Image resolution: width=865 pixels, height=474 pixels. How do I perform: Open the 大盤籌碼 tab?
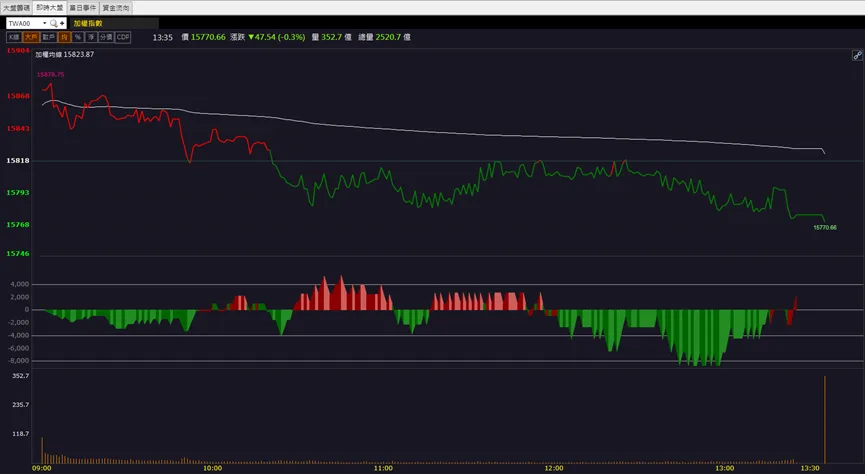pyautogui.click(x=17, y=8)
